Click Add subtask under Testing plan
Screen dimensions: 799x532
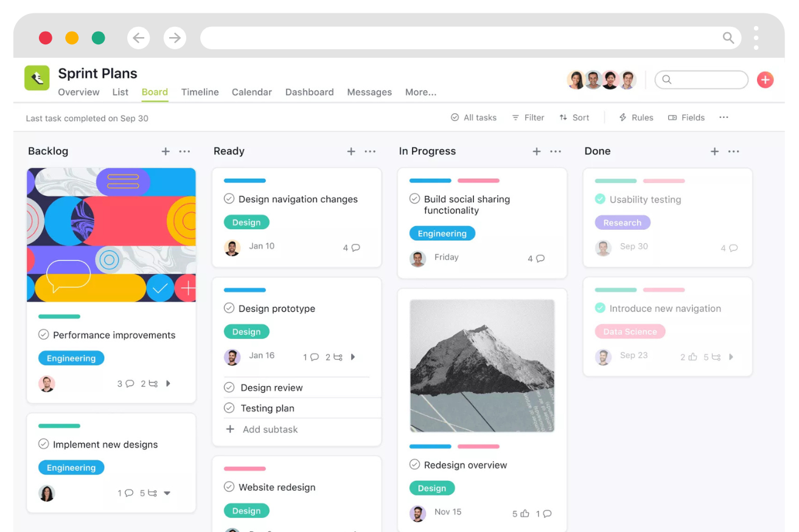pos(270,429)
